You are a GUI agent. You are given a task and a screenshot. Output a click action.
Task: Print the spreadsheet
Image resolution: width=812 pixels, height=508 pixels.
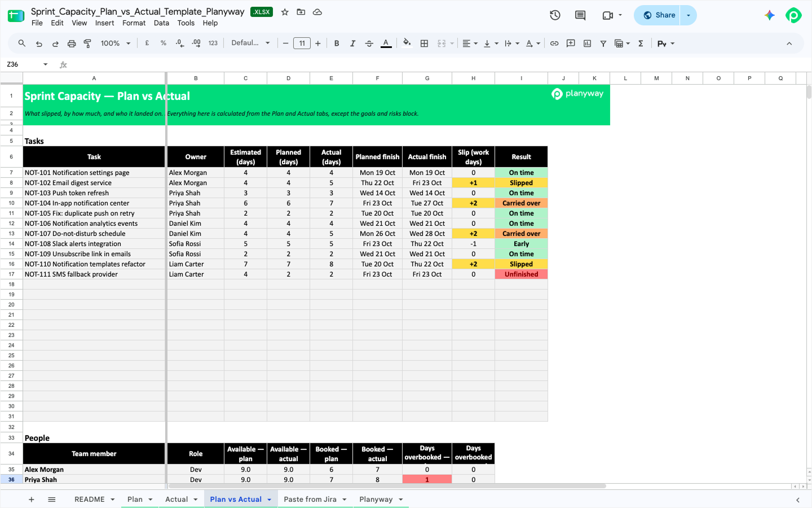[72, 43]
